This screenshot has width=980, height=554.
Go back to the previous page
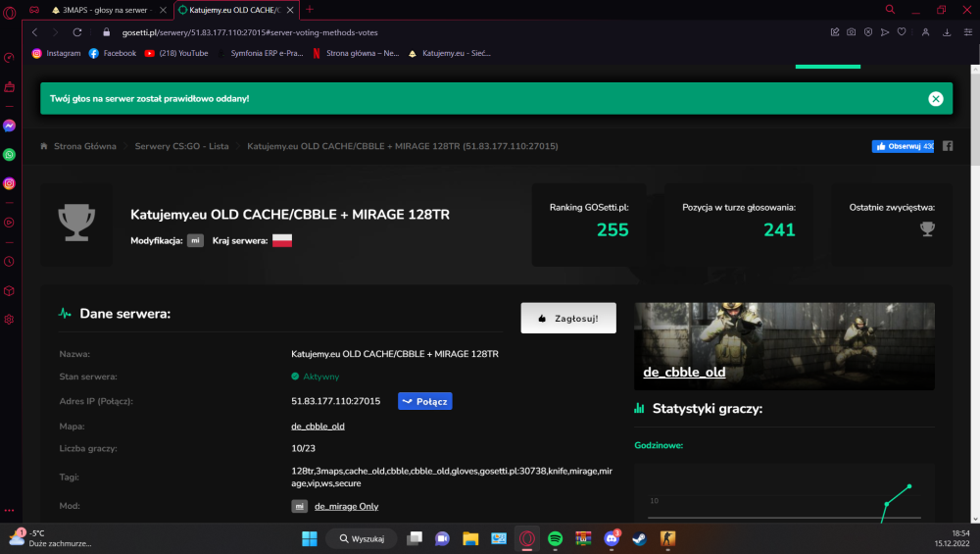click(x=35, y=32)
